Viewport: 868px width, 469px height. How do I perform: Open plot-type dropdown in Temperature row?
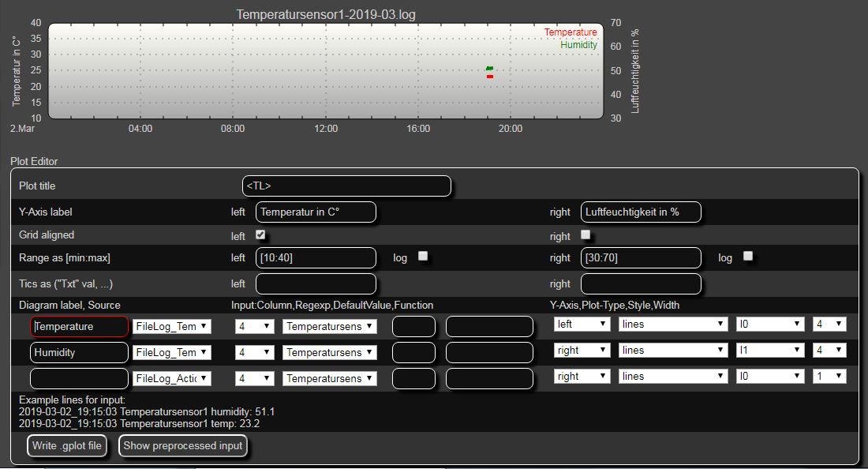pyautogui.click(x=673, y=324)
